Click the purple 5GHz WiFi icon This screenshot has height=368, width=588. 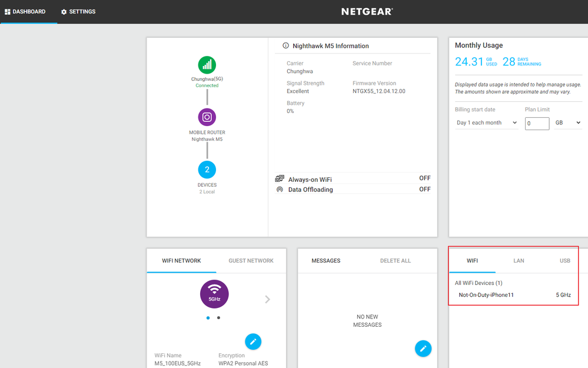pos(214,294)
